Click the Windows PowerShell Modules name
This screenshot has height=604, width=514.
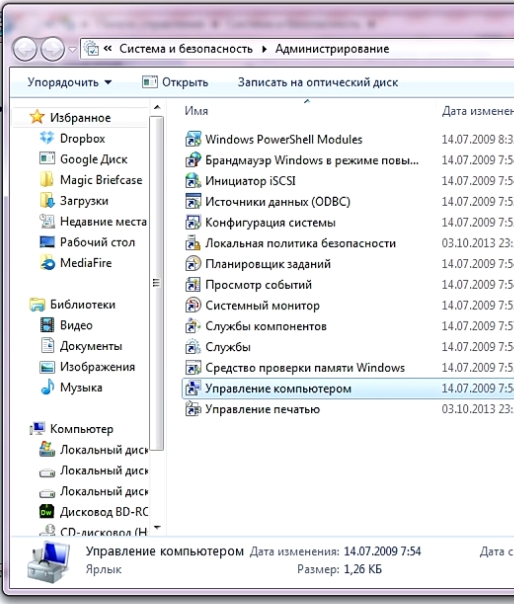[284, 139]
